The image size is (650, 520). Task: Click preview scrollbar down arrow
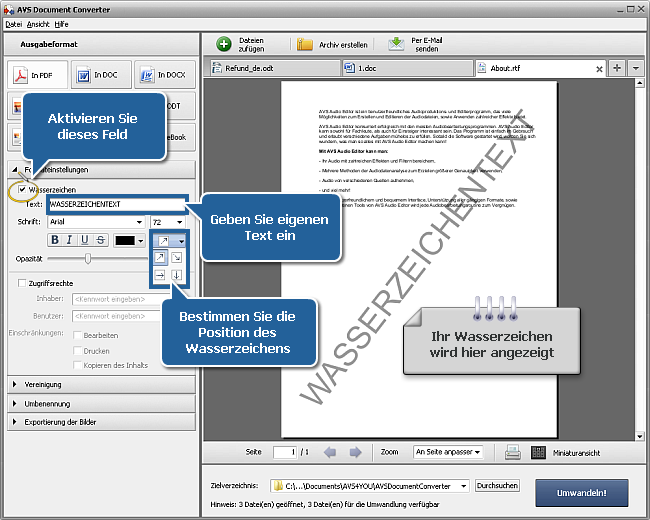click(639, 436)
